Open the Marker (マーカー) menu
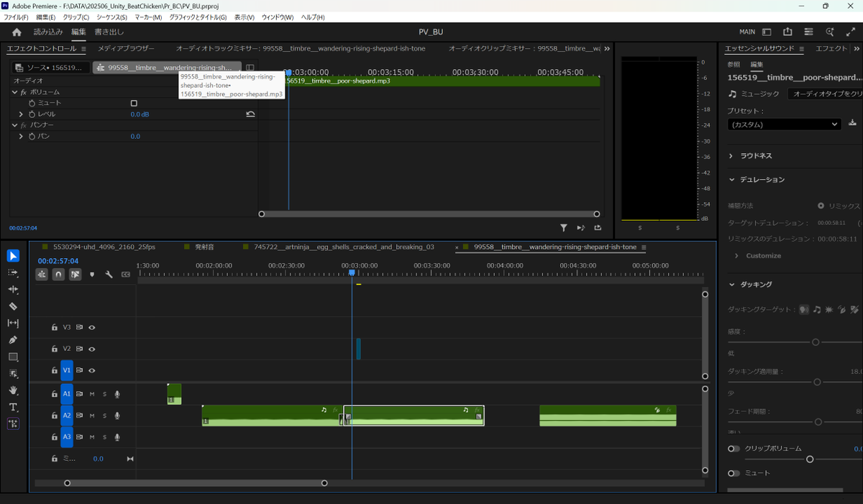 tap(148, 17)
